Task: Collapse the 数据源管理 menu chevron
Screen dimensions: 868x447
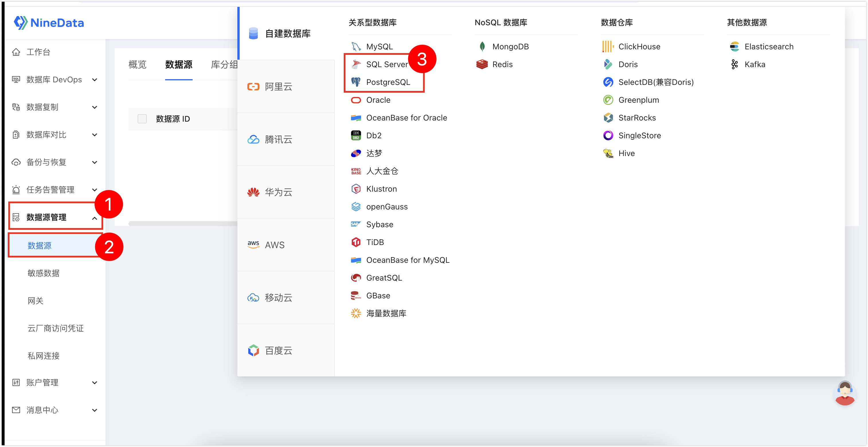Action: pyautogui.click(x=95, y=218)
